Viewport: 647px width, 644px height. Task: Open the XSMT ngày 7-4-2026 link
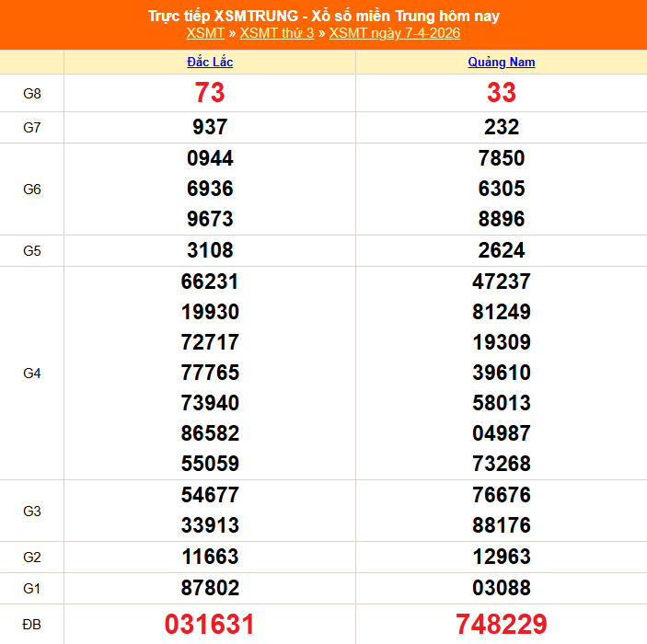[395, 33]
